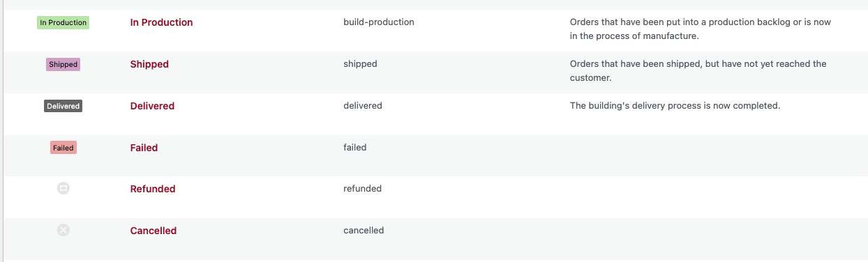Image resolution: width=868 pixels, height=262 pixels.
Task: Click the build-production slug text
Action: pyautogui.click(x=379, y=22)
